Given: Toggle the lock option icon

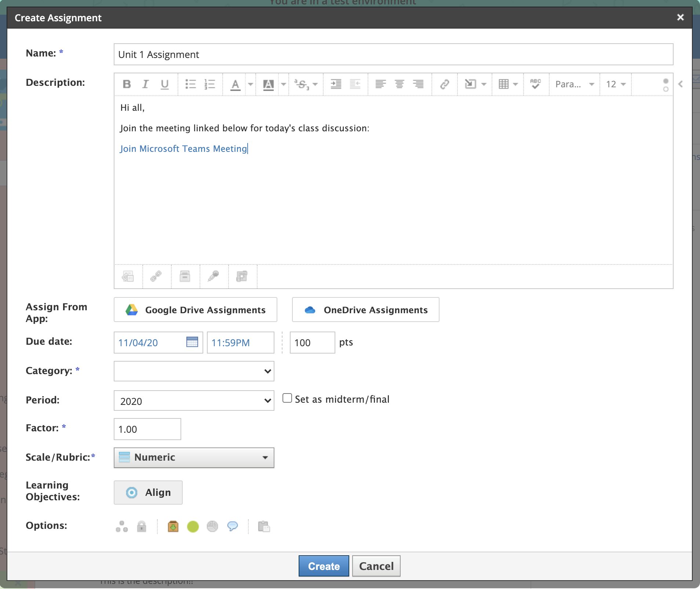Looking at the screenshot, I should tap(142, 527).
